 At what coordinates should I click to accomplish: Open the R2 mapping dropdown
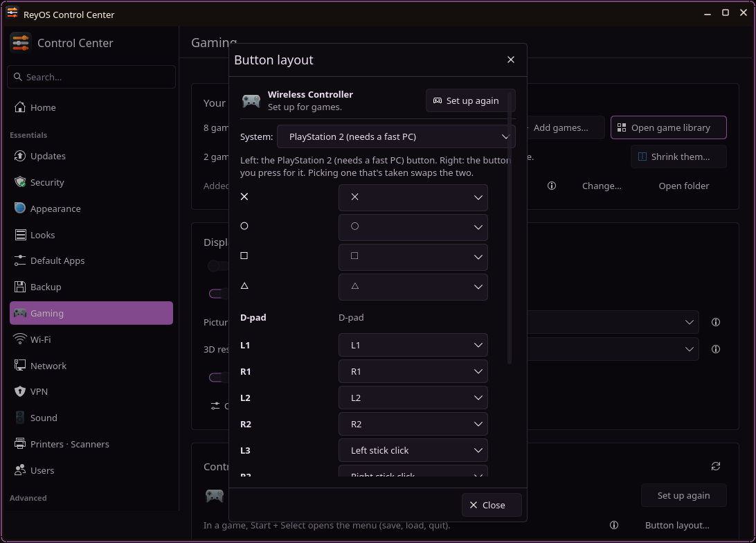pos(413,424)
